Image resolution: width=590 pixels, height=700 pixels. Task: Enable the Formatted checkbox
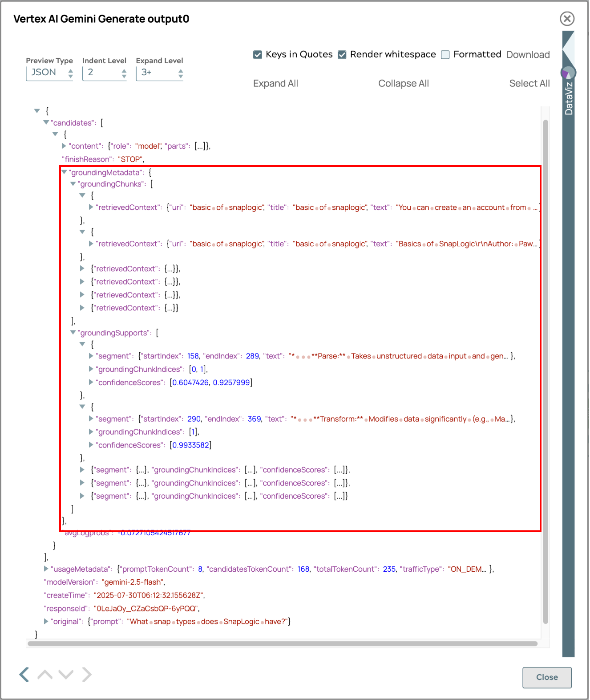(x=445, y=55)
